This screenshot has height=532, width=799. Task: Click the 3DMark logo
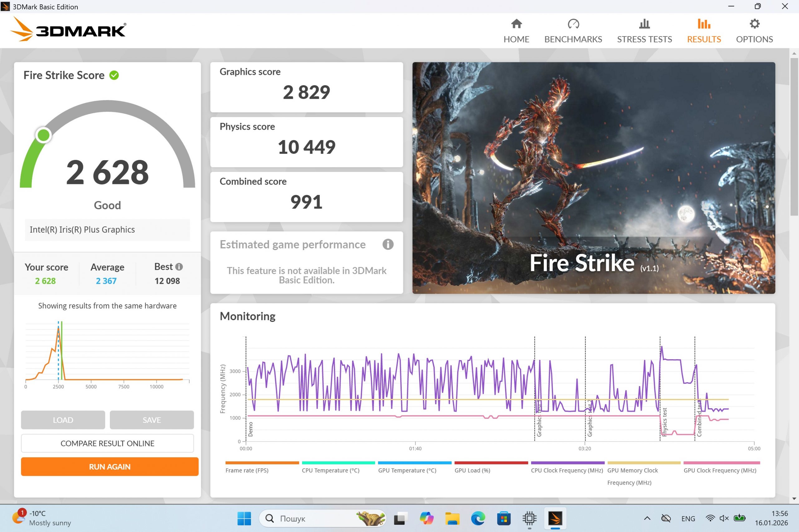69,30
